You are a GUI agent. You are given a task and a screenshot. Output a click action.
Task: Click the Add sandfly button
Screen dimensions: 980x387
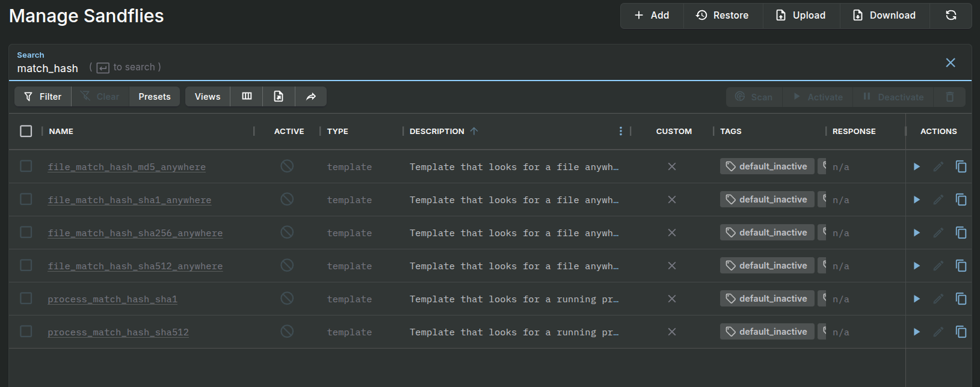pyautogui.click(x=652, y=16)
